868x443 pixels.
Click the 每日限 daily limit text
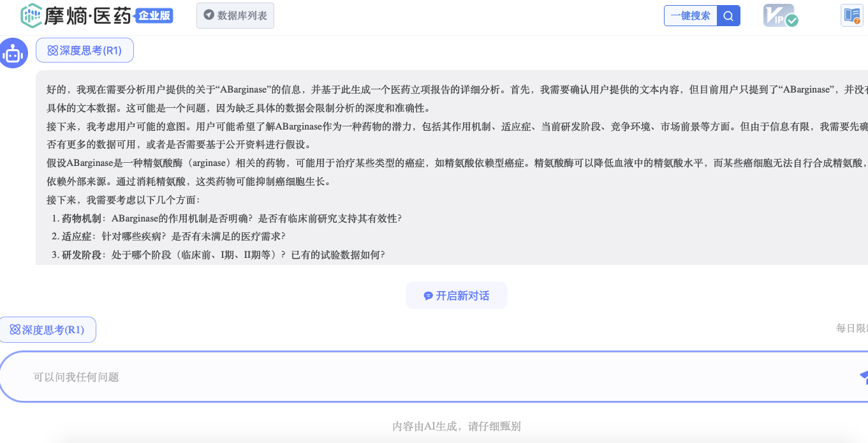(x=852, y=328)
